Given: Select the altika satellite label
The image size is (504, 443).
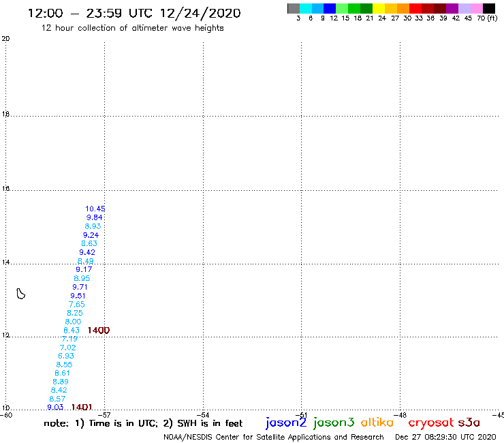Looking at the screenshot, I should pyautogui.click(x=377, y=423).
